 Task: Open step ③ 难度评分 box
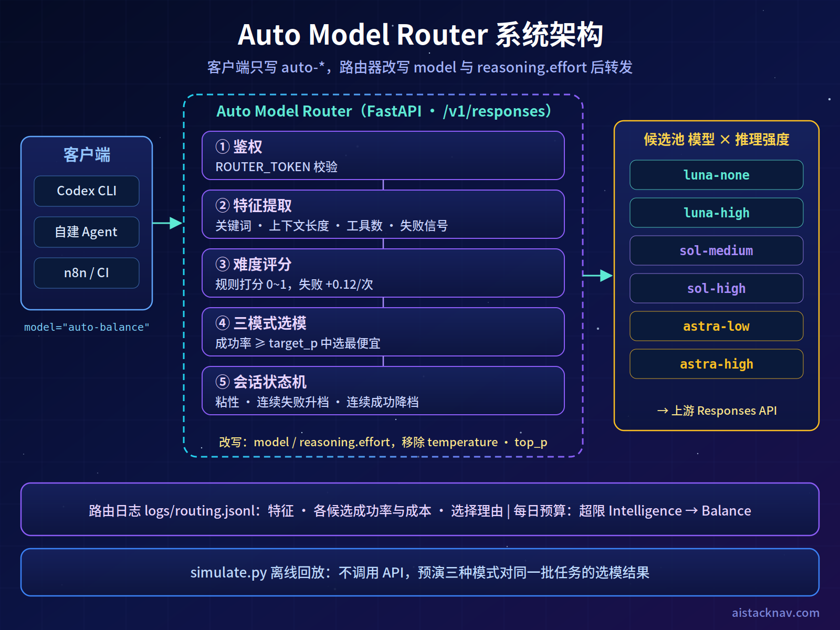pos(383,273)
